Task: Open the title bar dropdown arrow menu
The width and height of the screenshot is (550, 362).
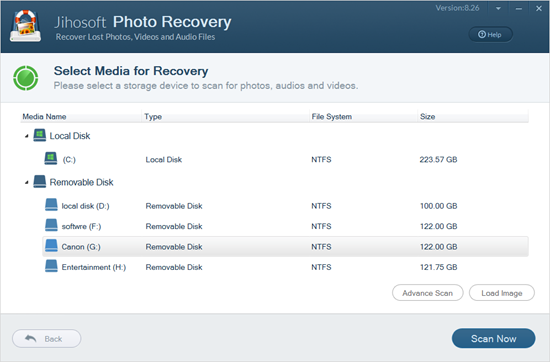Action: [x=498, y=8]
